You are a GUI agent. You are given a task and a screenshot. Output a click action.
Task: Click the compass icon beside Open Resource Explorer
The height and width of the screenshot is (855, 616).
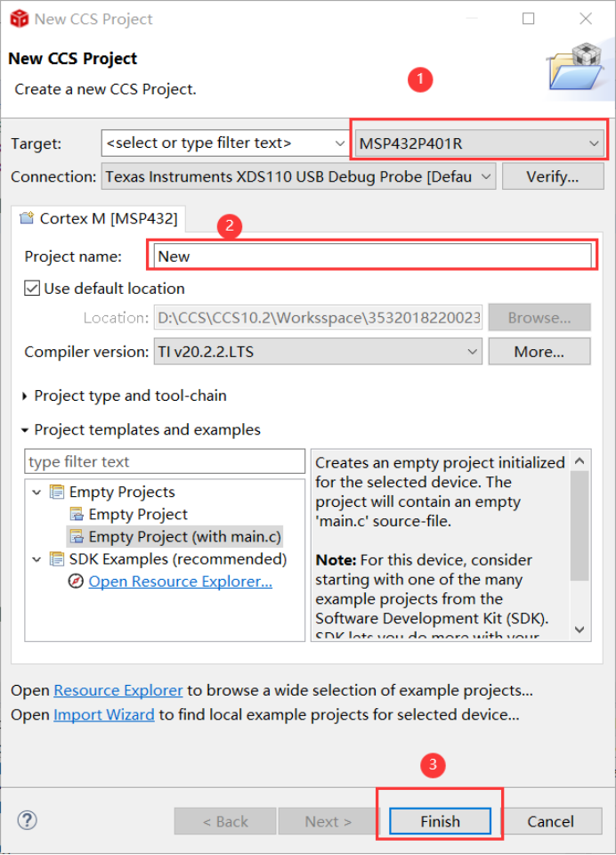[x=76, y=582]
